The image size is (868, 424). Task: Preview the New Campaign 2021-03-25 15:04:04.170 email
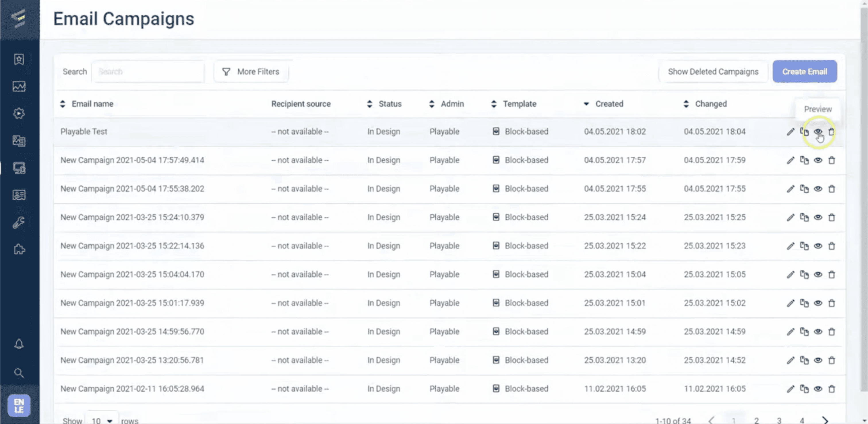click(x=818, y=275)
